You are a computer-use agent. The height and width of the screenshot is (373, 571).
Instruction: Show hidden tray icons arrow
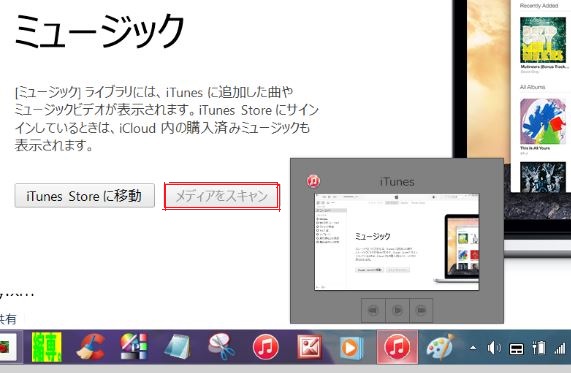[473, 348]
